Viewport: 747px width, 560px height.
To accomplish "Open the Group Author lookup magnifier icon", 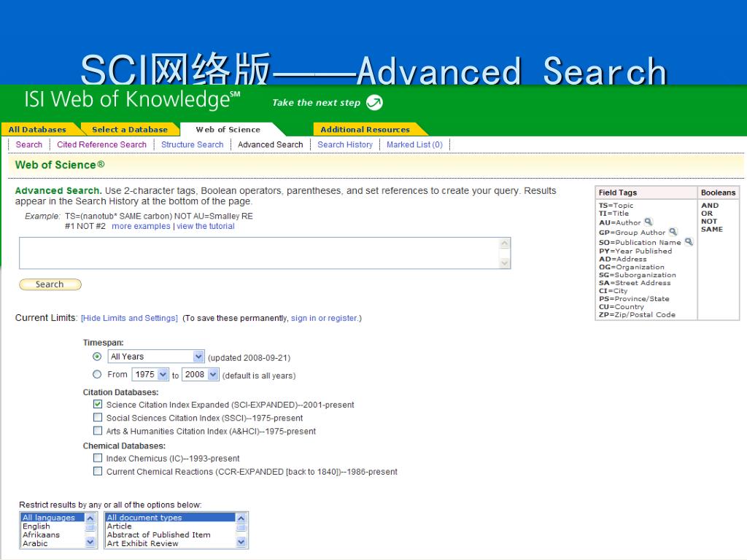I will pyautogui.click(x=673, y=232).
